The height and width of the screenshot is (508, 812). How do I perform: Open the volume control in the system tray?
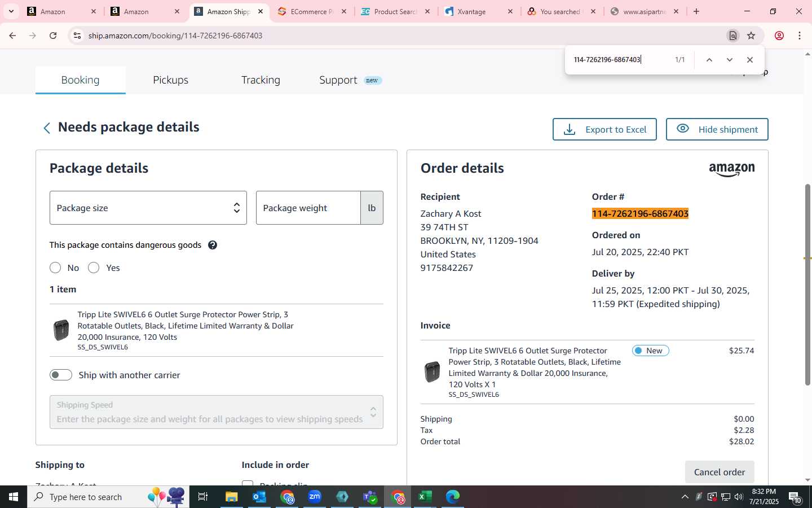(x=739, y=497)
